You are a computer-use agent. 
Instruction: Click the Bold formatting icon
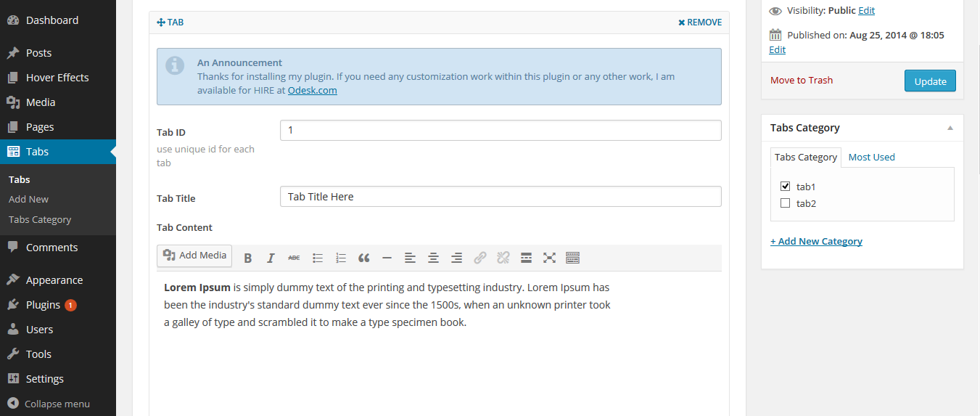click(x=248, y=258)
